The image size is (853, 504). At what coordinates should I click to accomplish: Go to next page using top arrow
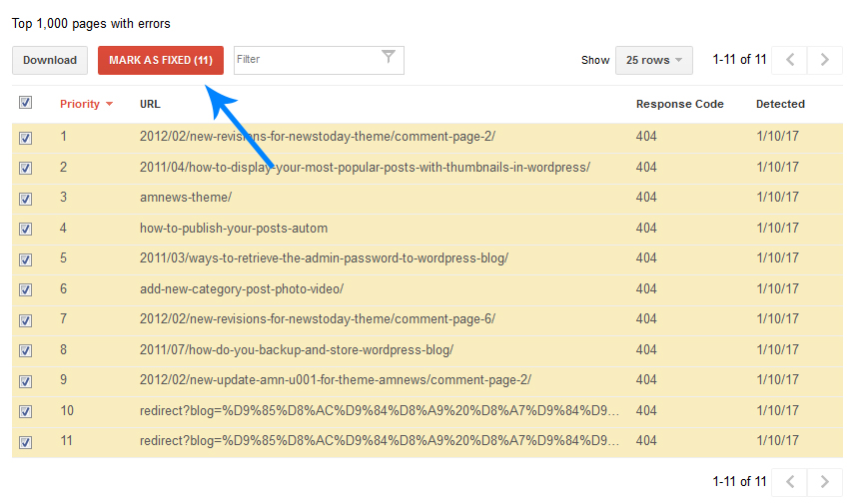(x=825, y=60)
